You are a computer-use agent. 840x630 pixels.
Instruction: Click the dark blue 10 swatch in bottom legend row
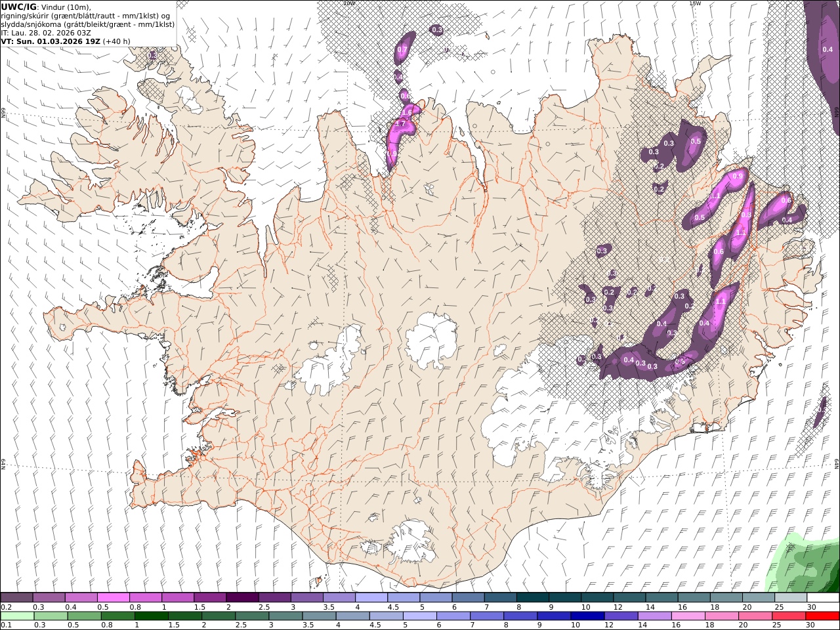[587, 616]
